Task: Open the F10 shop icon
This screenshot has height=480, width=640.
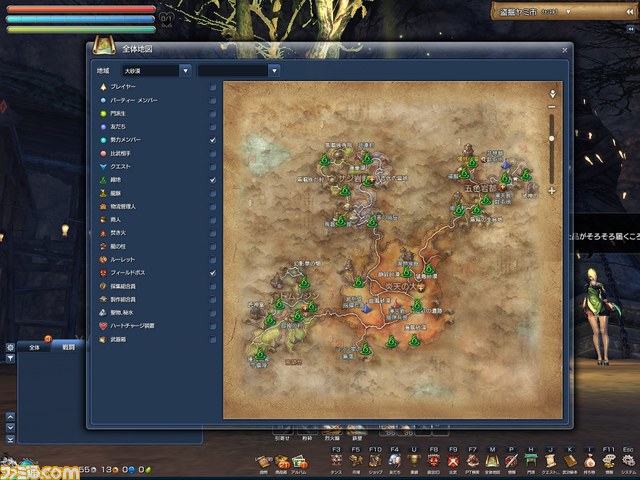Action: click(376, 462)
